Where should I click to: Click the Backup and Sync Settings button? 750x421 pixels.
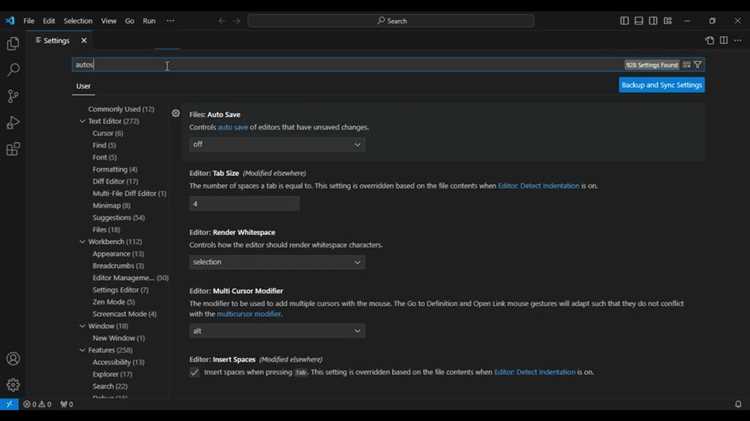pyautogui.click(x=661, y=85)
